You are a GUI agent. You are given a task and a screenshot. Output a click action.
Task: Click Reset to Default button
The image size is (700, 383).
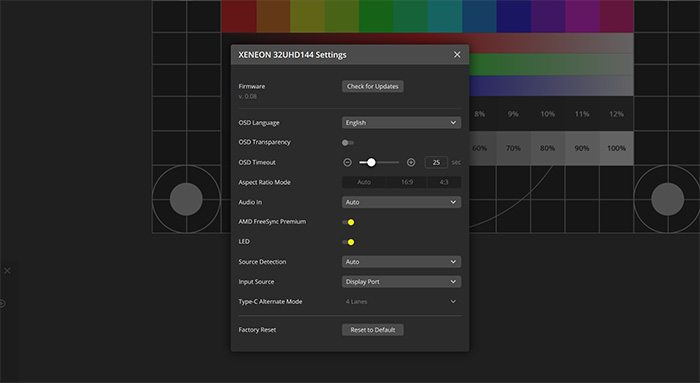(x=373, y=330)
